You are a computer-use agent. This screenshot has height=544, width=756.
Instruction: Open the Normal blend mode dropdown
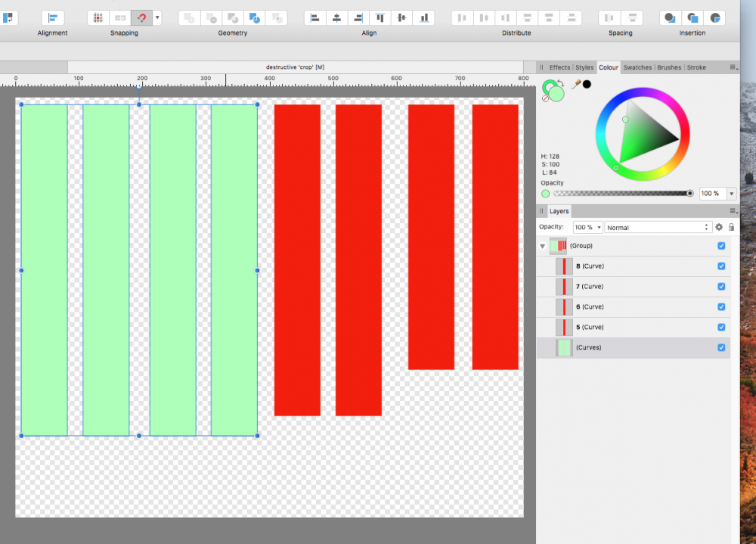click(x=658, y=227)
